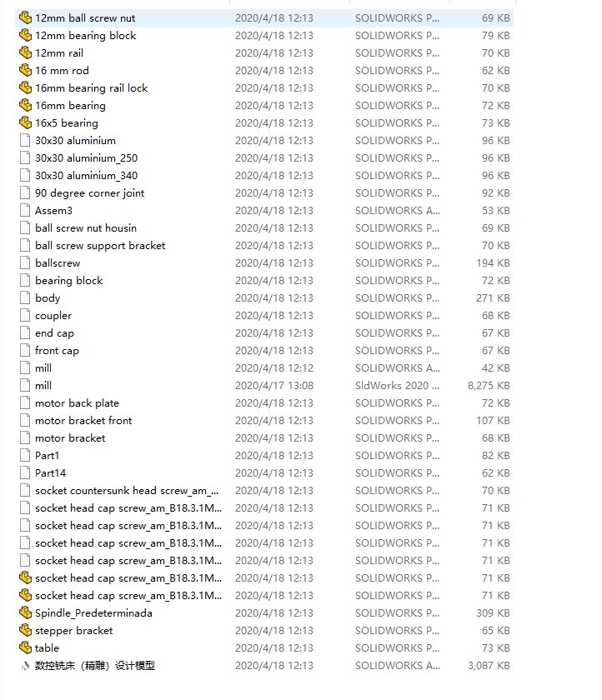Click the 53 KB size of Assem3
Screen dimensions: 602x700
pyautogui.click(x=496, y=210)
